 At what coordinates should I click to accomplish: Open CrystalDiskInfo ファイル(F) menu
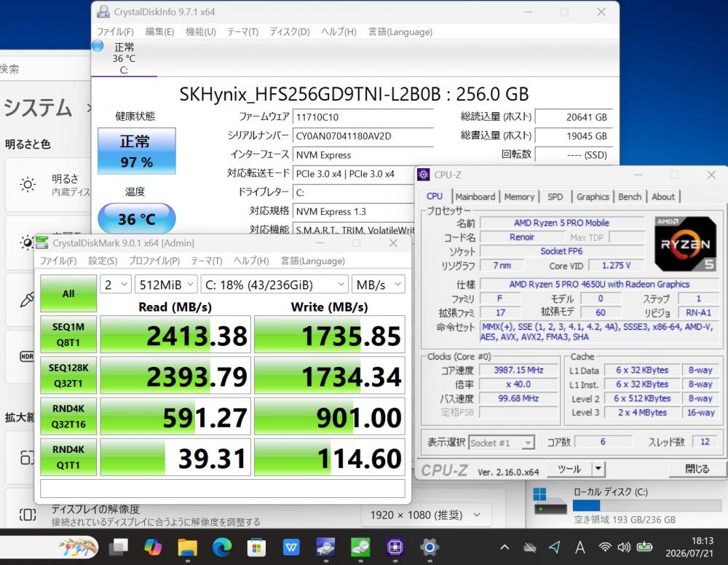tap(115, 31)
